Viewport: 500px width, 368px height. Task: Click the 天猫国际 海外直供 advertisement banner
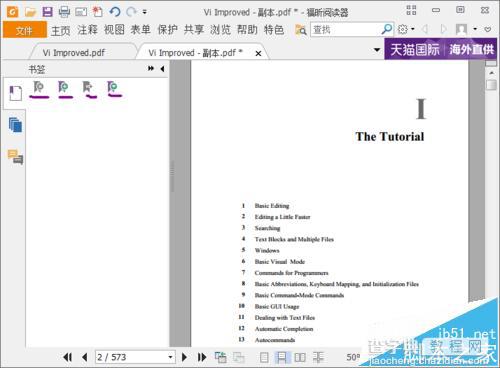[x=440, y=49]
